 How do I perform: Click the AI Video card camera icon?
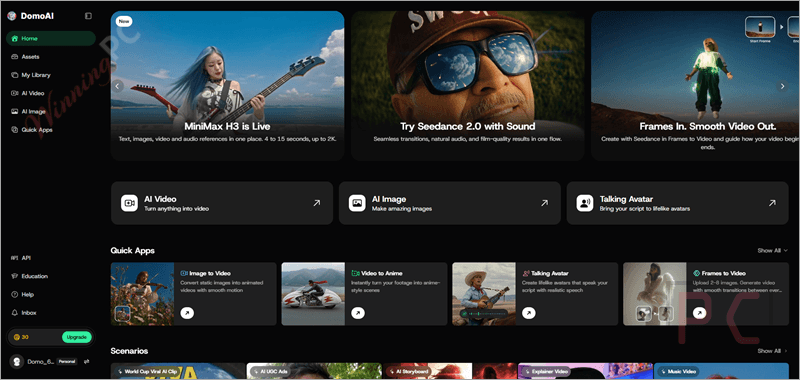point(129,203)
